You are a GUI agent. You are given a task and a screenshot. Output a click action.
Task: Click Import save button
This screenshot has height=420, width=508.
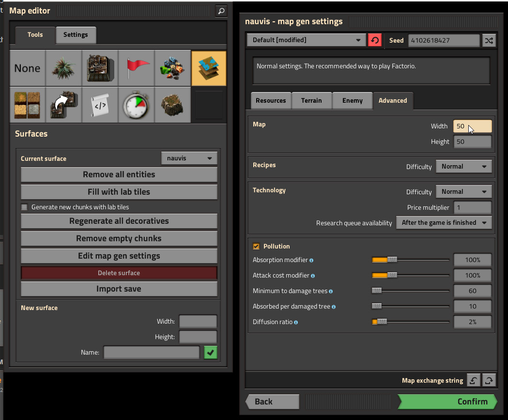(x=119, y=289)
